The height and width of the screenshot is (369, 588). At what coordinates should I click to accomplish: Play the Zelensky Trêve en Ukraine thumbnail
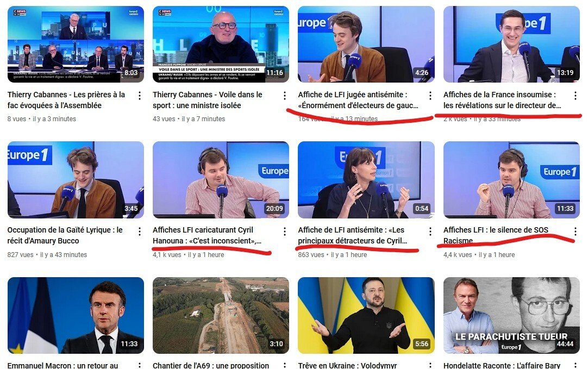point(366,315)
